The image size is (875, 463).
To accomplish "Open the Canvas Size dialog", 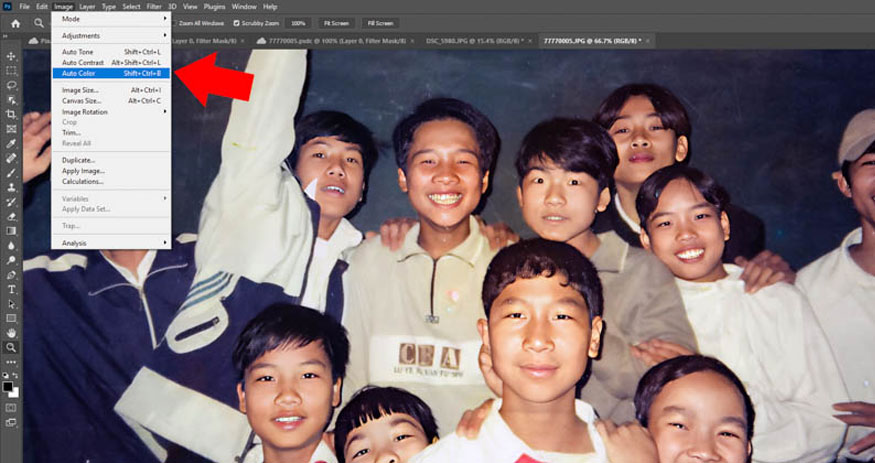I will pyautogui.click(x=112, y=101).
